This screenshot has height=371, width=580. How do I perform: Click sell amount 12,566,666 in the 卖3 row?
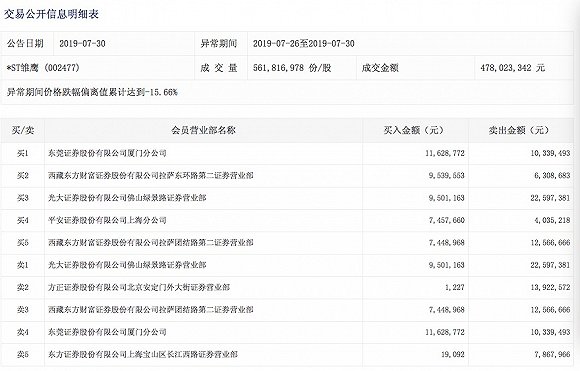pos(550,310)
